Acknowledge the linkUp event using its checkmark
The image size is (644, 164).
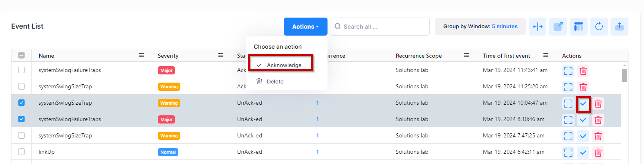click(583, 153)
